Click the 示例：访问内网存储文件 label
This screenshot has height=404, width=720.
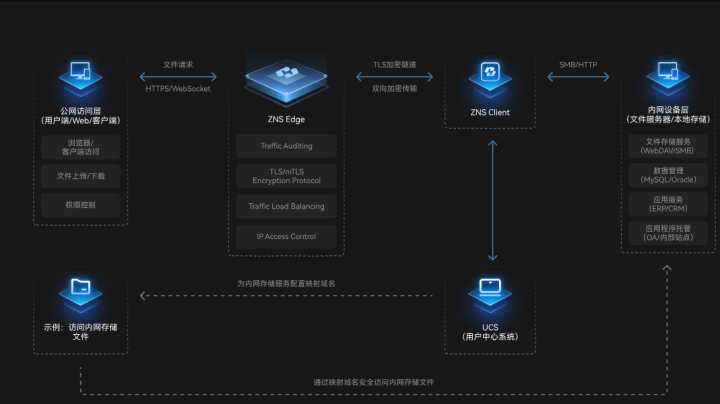80,332
